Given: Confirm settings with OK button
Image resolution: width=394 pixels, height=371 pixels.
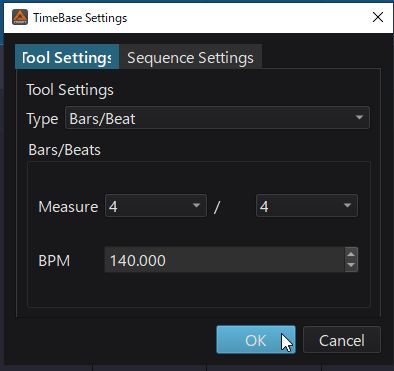Looking at the screenshot, I should [256, 340].
